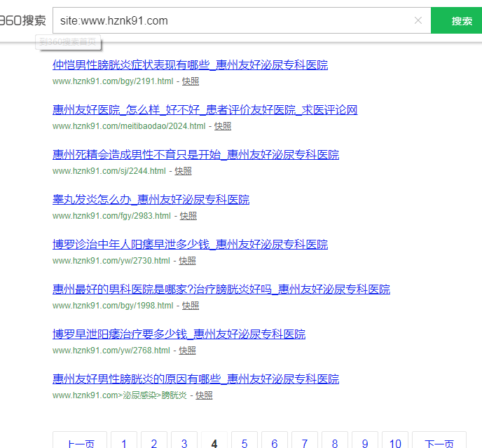Click URL text www.hznk91.com/bgy/2191.html
Image resolution: width=482 pixels, height=448 pixels.
pos(113,81)
